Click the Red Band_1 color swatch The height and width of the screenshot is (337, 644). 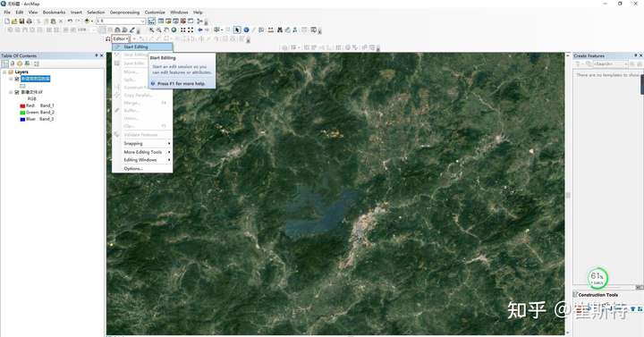22,105
